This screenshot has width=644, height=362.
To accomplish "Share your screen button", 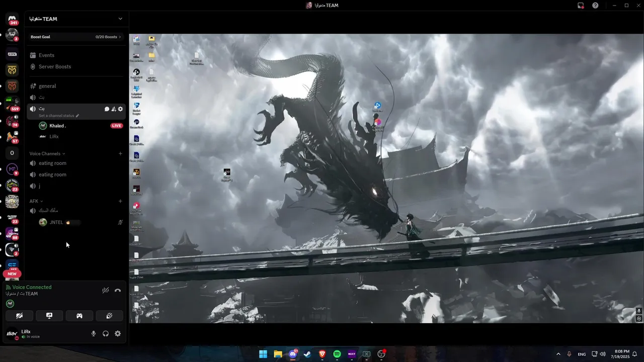I will (x=49, y=316).
